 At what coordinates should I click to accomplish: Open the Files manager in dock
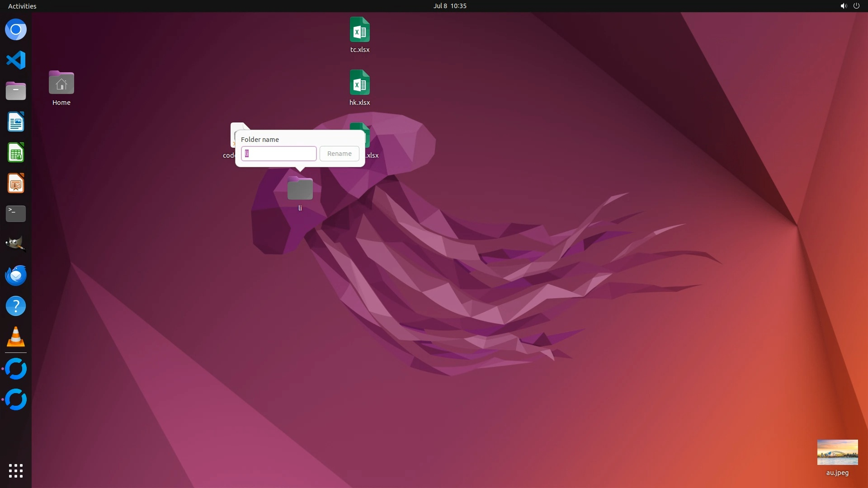click(x=16, y=91)
